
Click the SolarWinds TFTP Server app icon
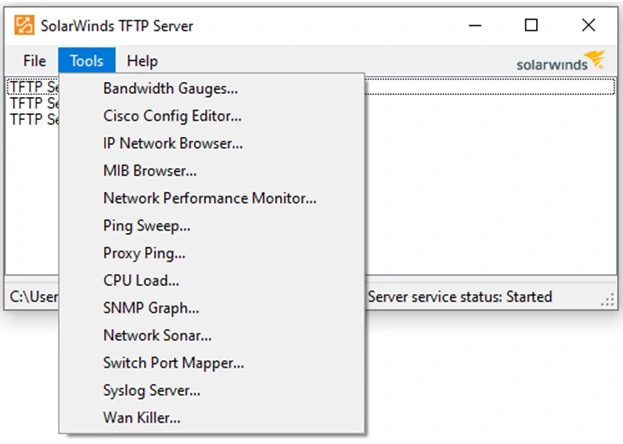tap(24, 25)
